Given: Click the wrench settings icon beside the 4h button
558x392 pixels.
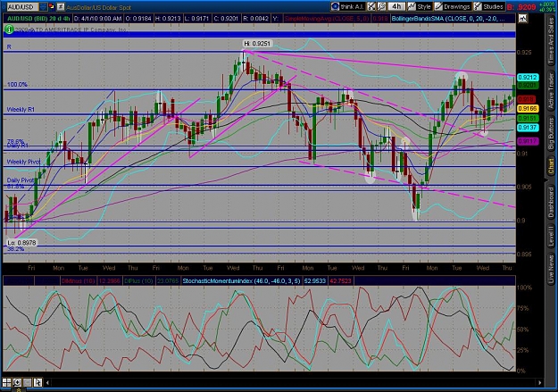Looking at the screenshot, I should 381,6.
